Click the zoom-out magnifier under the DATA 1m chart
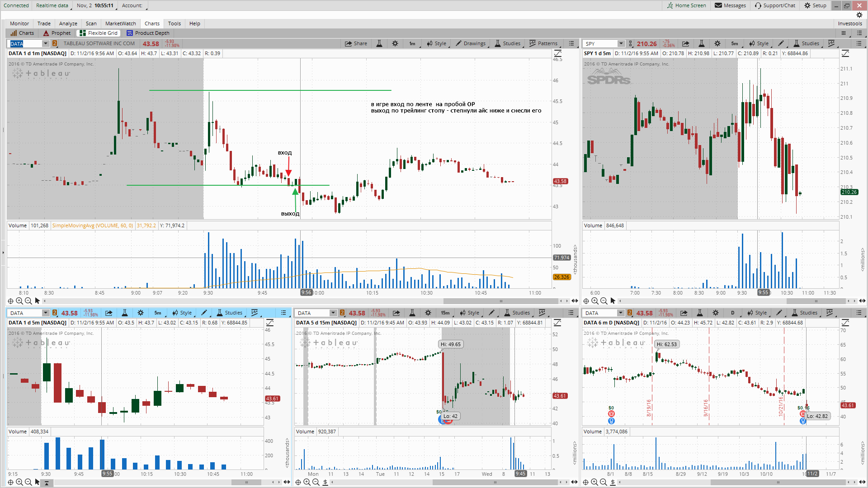 [28, 301]
